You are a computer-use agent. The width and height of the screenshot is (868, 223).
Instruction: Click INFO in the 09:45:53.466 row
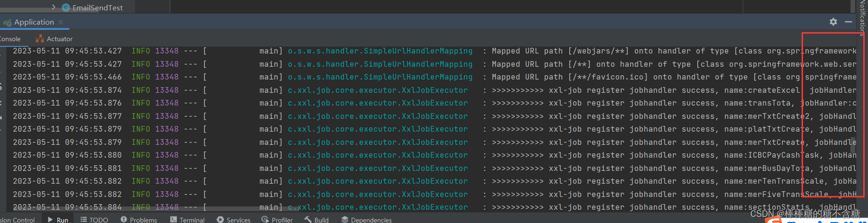(x=140, y=77)
